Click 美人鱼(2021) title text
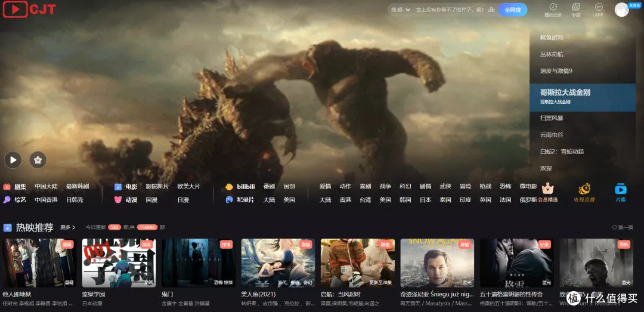The width and height of the screenshot is (644, 312). [x=258, y=294]
